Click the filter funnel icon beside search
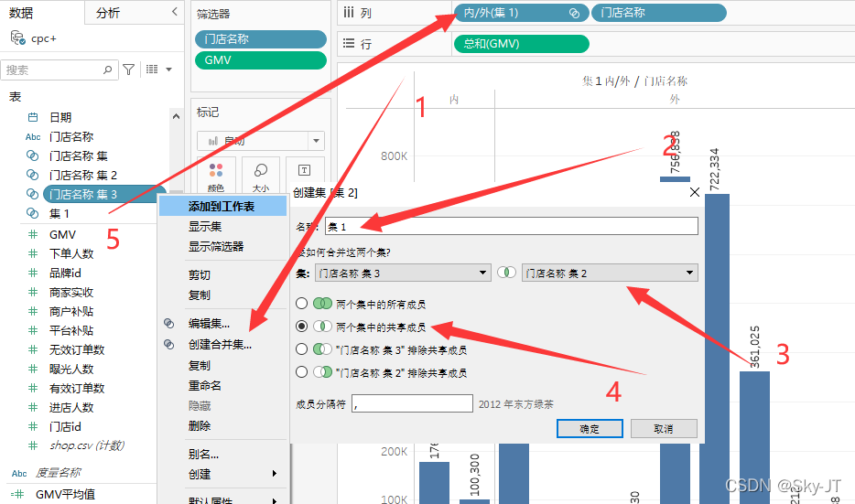This screenshot has width=855, height=504. pos(129,70)
